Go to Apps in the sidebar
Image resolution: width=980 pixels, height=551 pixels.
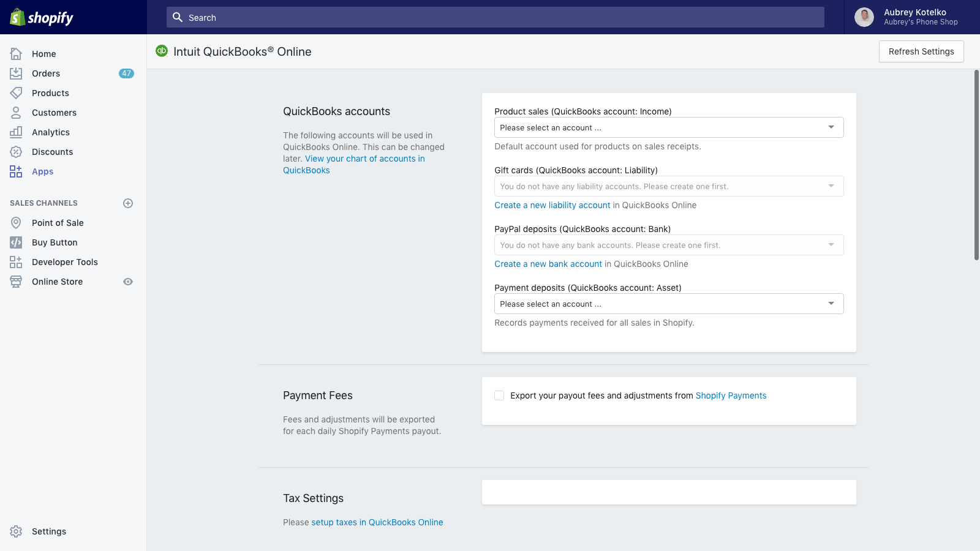tap(42, 171)
